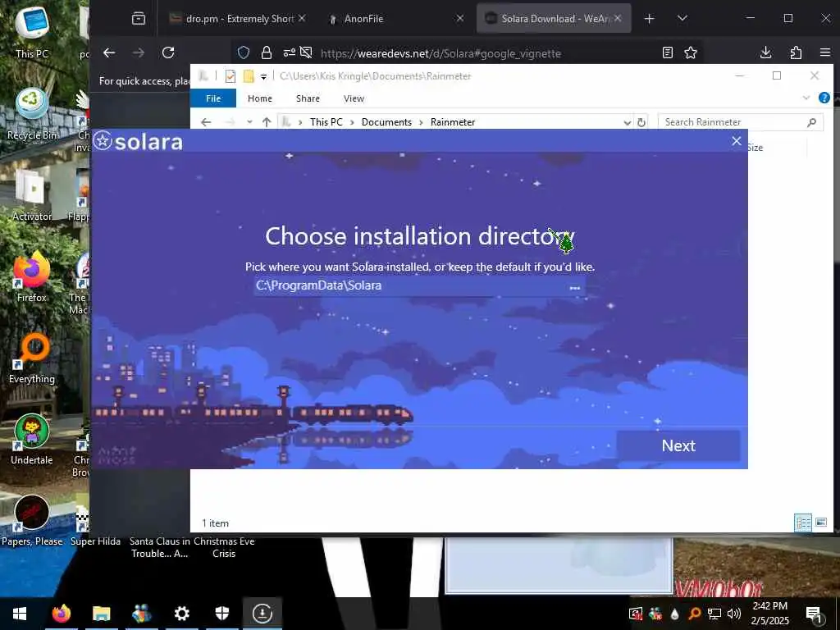Viewport: 840px width, 630px height.
Task: Select the Undertale desktop shortcut
Action: (32, 440)
